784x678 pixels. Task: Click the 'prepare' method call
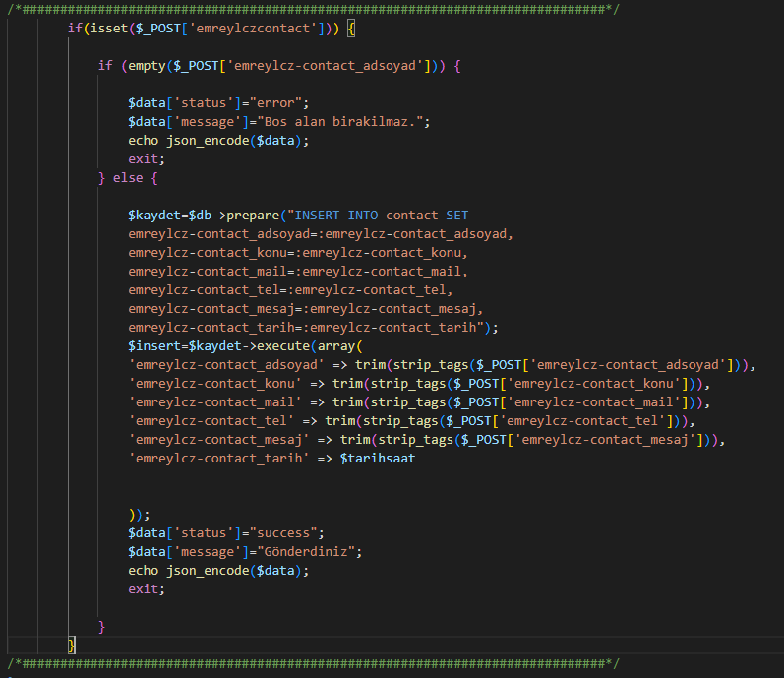pos(253,216)
